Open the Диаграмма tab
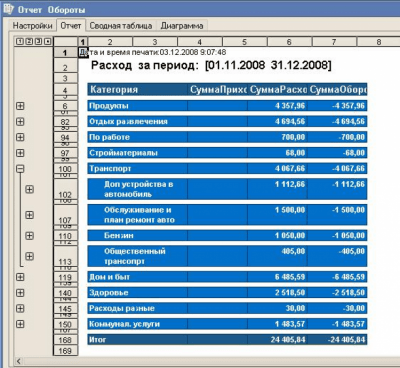Viewport: 400px width, 368px height. point(182,26)
